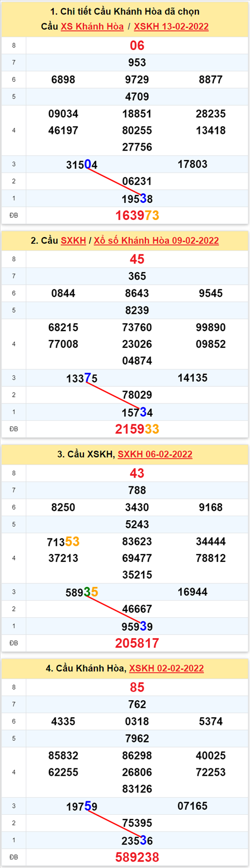
Task: Click the number 31504 with blue zero
Action: 82,165
